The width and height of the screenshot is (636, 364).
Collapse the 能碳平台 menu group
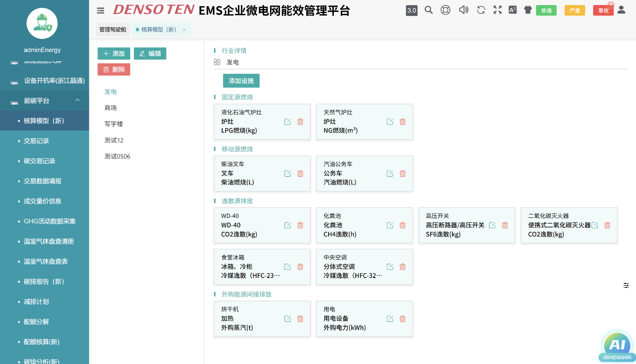(x=45, y=101)
